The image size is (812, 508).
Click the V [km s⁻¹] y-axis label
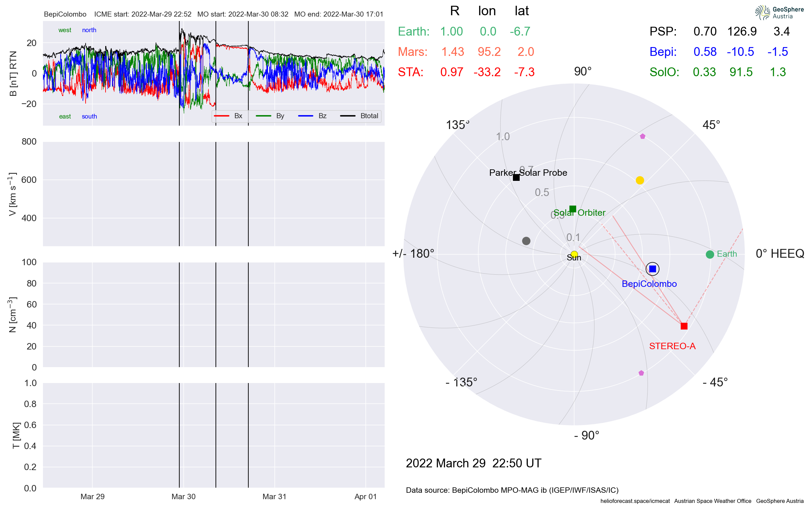click(13, 194)
